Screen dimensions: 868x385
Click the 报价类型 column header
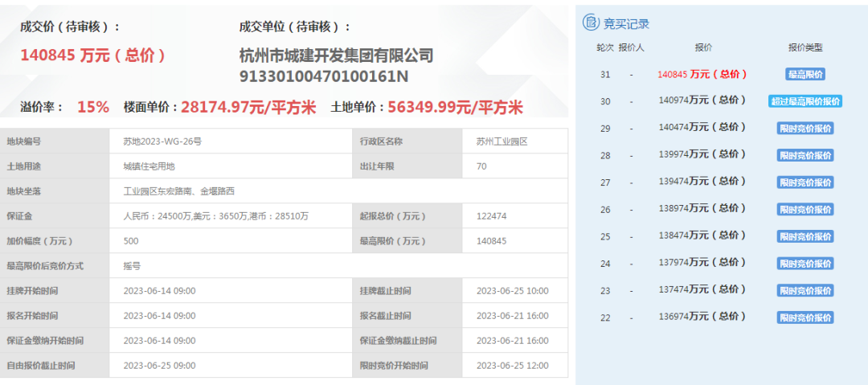coord(805,47)
